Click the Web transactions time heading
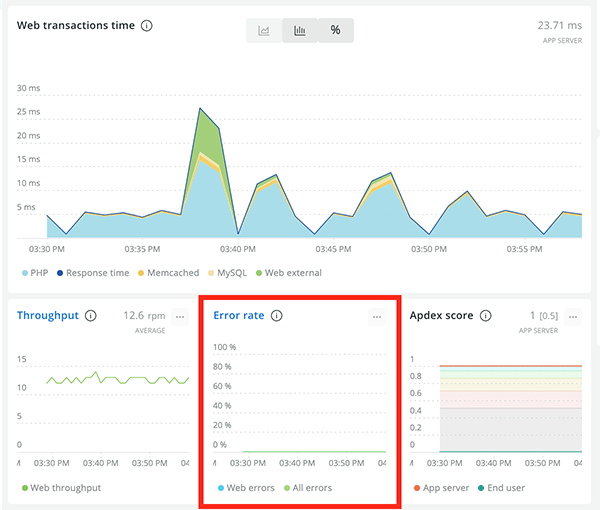The width and height of the screenshot is (600, 510). click(x=76, y=26)
